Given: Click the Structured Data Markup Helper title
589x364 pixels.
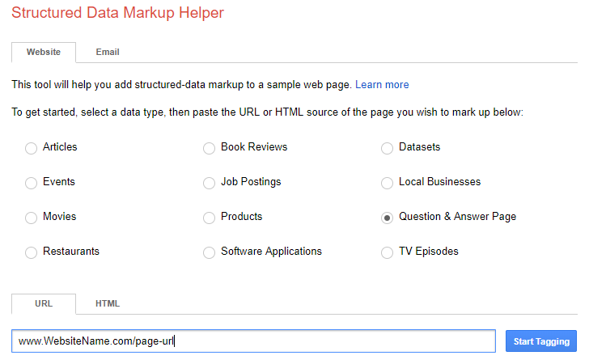Looking at the screenshot, I should pos(118,13).
